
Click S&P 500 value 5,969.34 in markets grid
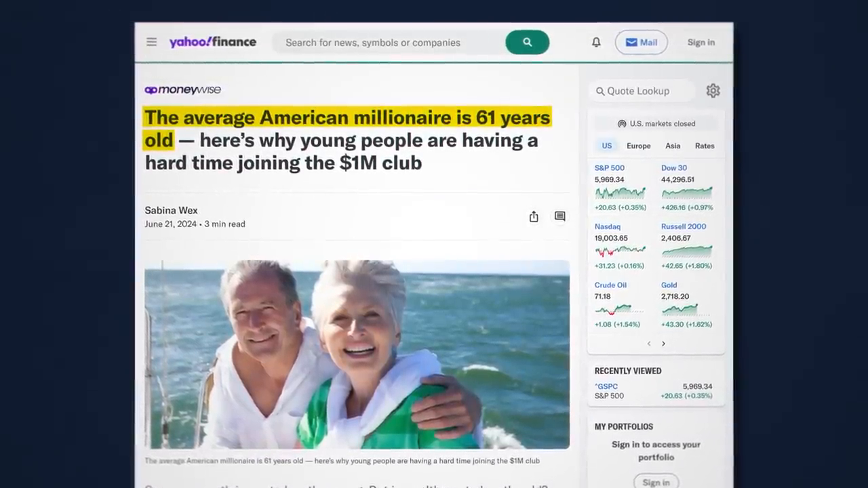click(x=610, y=180)
